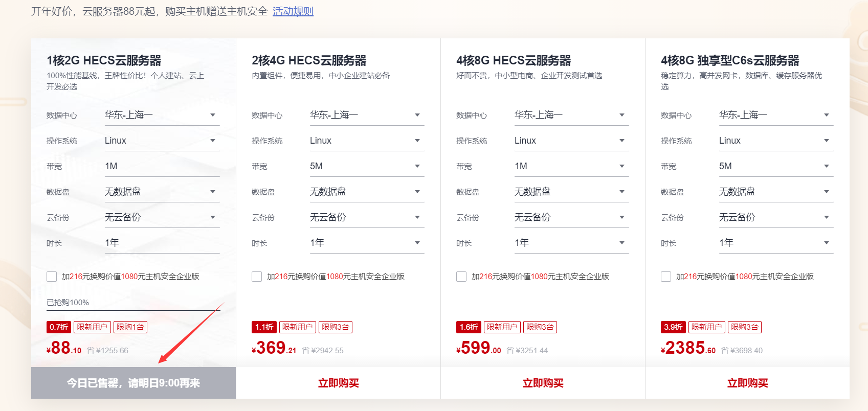The width and height of the screenshot is (868, 411).
Task: Click the 1核2G HECS云服务器 title
Action: pyautogui.click(x=104, y=61)
